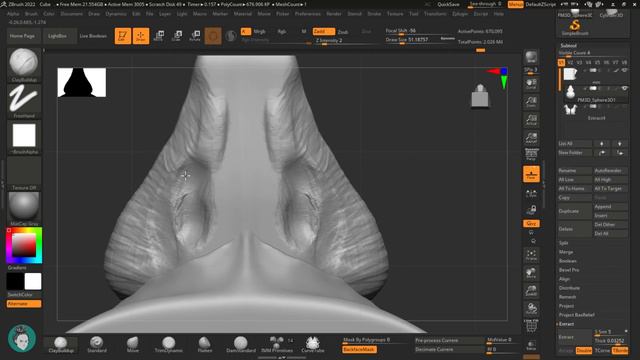Pick the Flatten brush
The image size is (640, 360).
point(204,344)
